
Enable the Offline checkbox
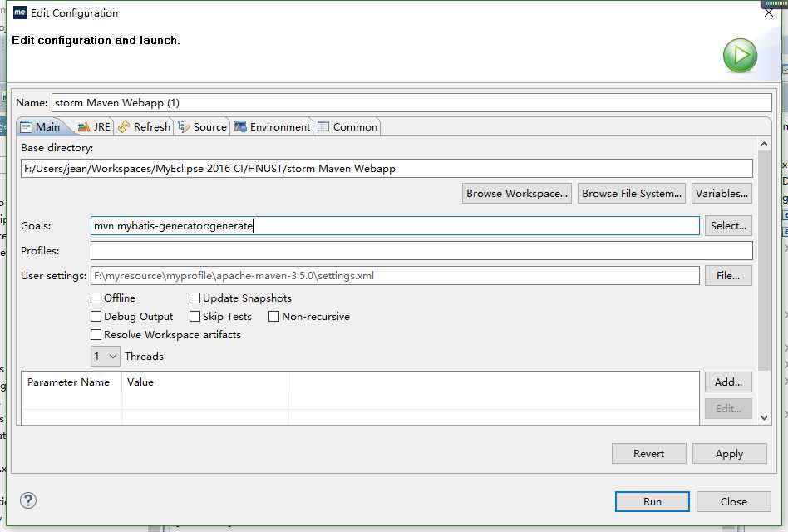(x=96, y=298)
